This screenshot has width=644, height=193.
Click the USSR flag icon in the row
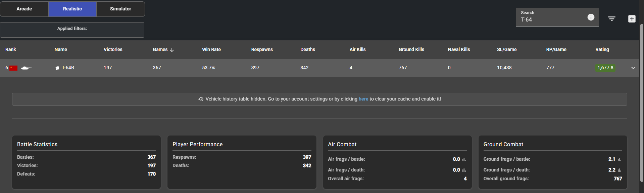[13, 68]
